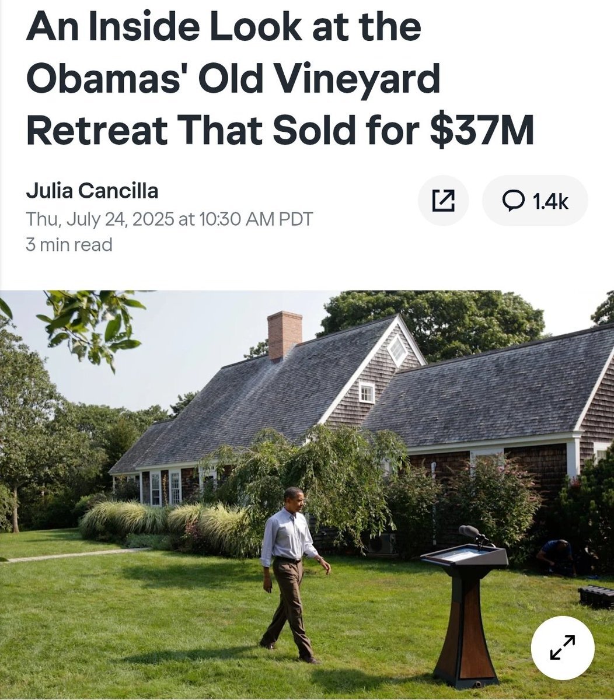The height and width of the screenshot is (700, 614).
Task: Click the '1.4k' comment count number
Action: pyautogui.click(x=550, y=201)
